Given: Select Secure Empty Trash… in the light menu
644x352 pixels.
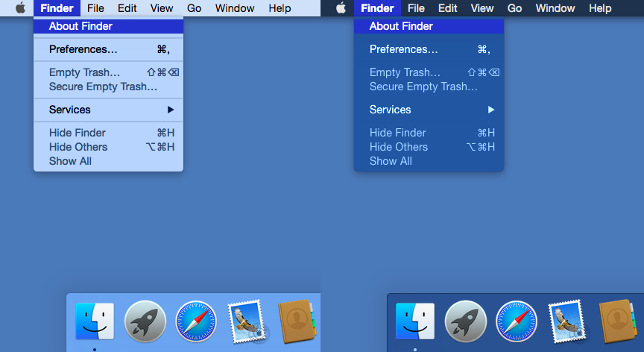Looking at the screenshot, I should coord(108,87).
